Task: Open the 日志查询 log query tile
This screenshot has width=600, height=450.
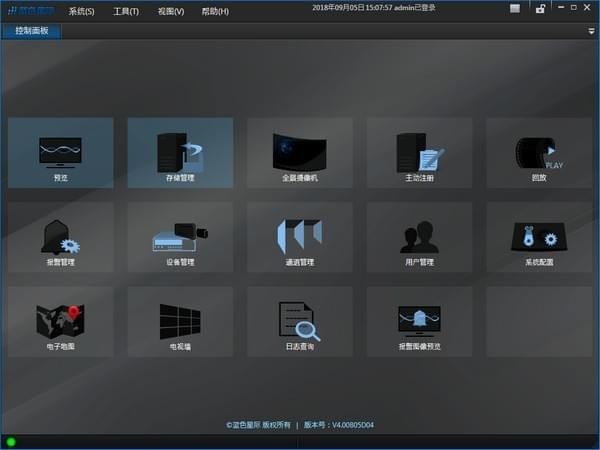Action: 300,322
